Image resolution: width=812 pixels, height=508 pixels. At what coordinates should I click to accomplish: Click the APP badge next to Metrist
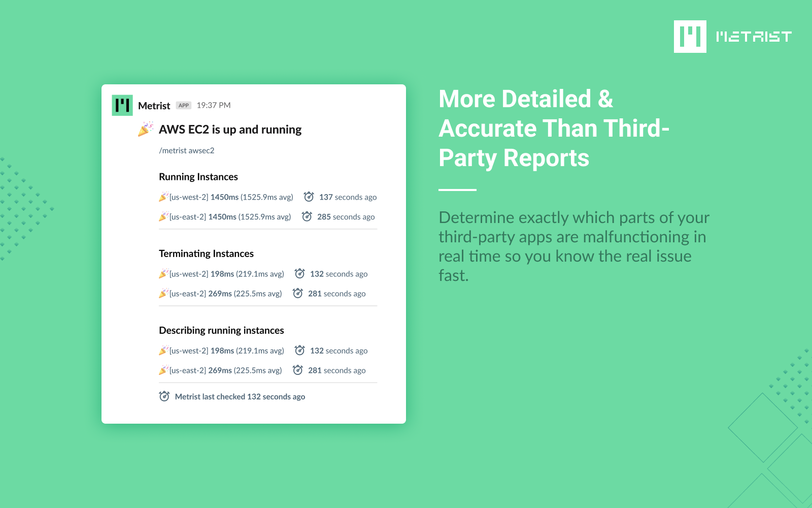(x=184, y=106)
